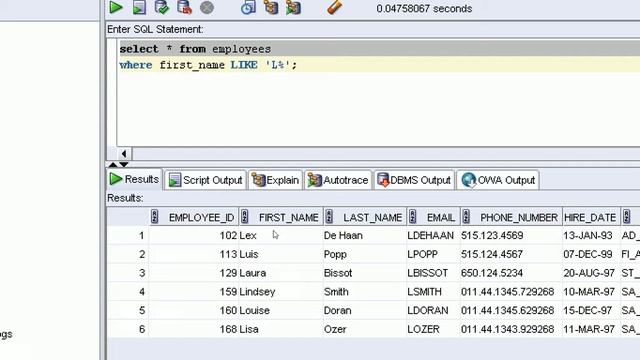The image size is (640, 360).
Task: Roll back changes with the Rollback icon
Action: [x=184, y=7]
